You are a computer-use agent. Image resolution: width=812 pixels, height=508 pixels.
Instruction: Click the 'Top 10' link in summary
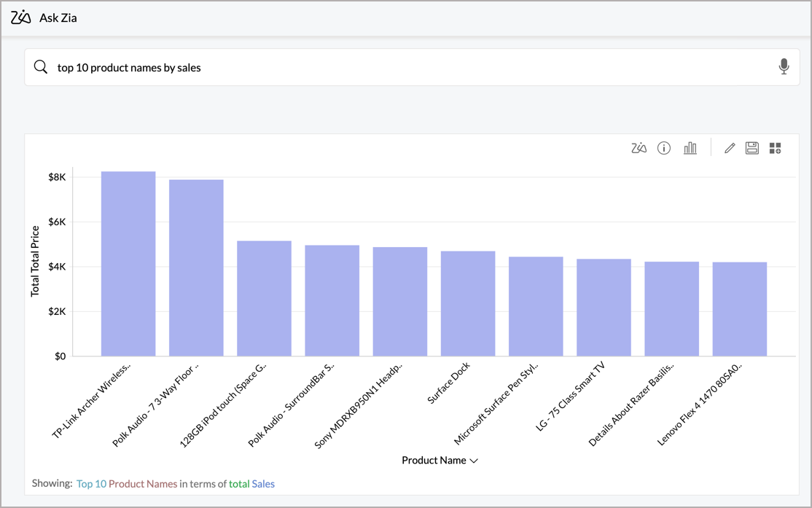pos(91,484)
